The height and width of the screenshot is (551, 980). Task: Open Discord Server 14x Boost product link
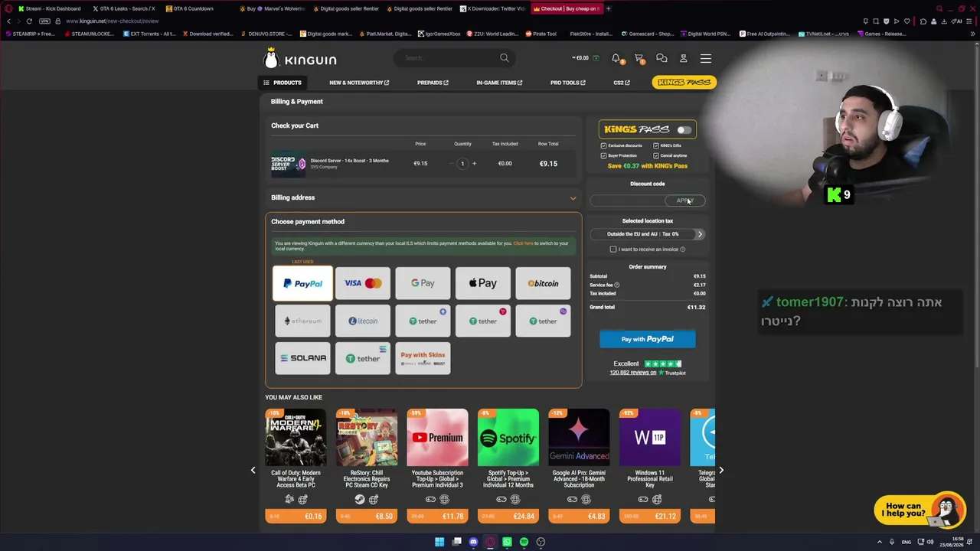349,161
